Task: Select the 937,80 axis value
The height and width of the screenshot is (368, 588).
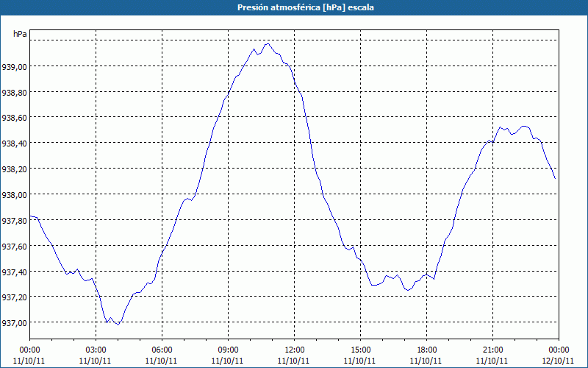Action: pos(15,220)
